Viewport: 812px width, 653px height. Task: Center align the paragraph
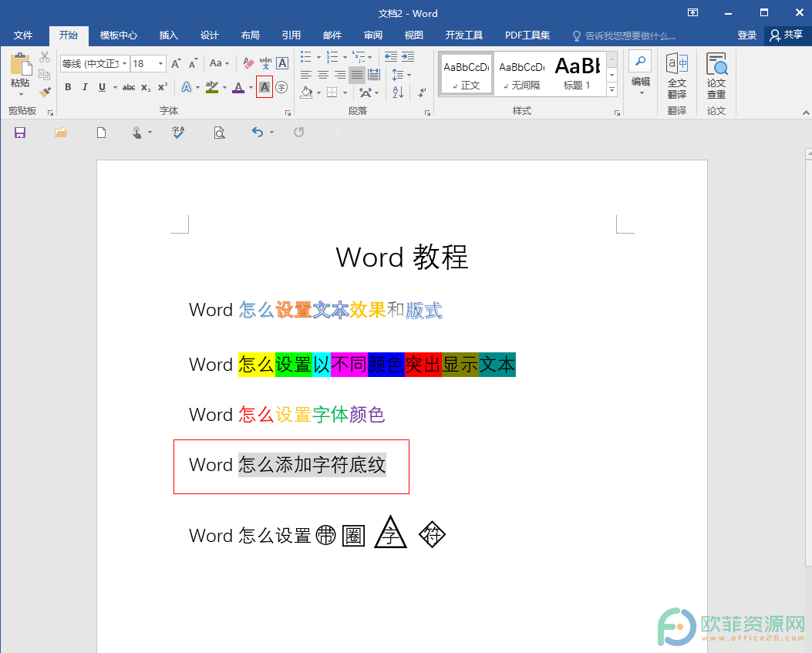323,75
